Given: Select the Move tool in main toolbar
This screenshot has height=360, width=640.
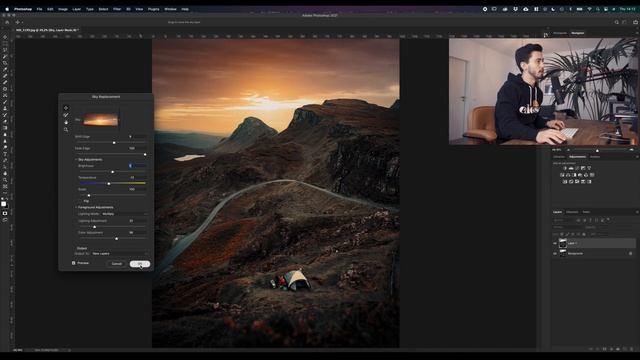Looking at the screenshot, I should point(5,37).
